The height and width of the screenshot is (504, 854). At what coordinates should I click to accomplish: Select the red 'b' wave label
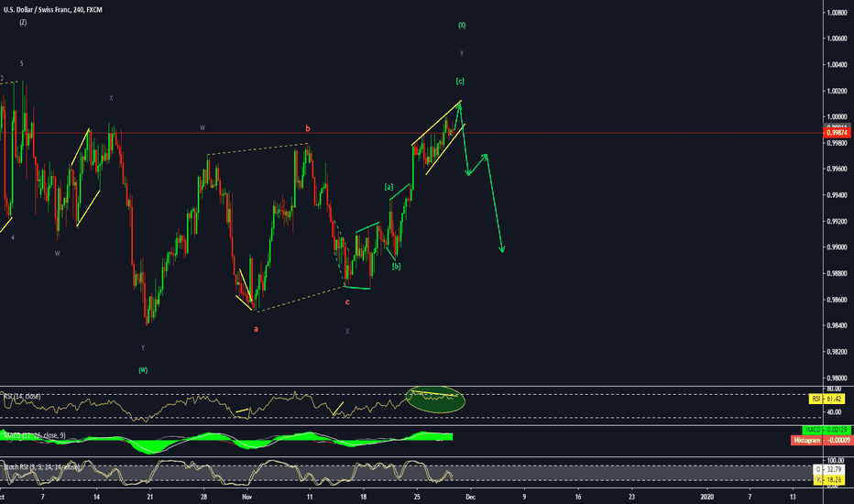point(308,130)
